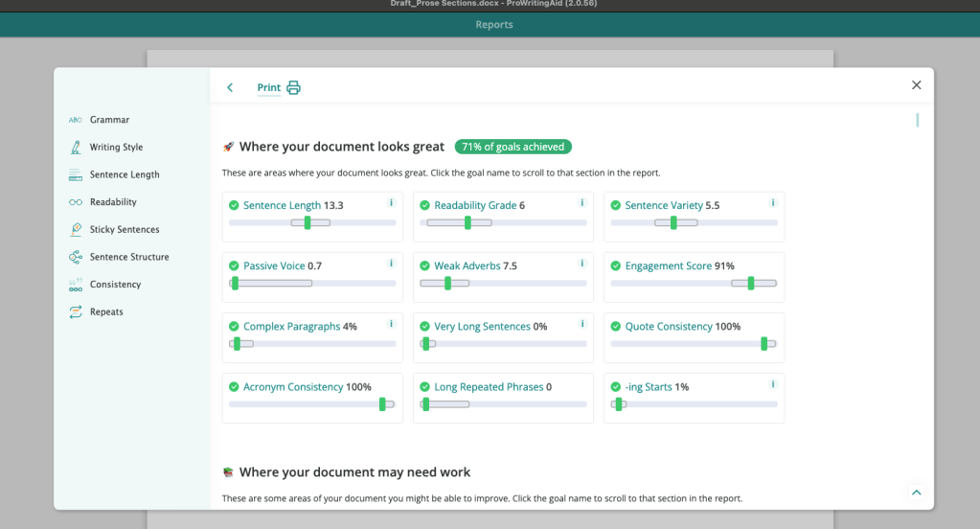Screen dimensions: 980x529
Task: Open the Passive Voice goal link
Action: click(274, 266)
